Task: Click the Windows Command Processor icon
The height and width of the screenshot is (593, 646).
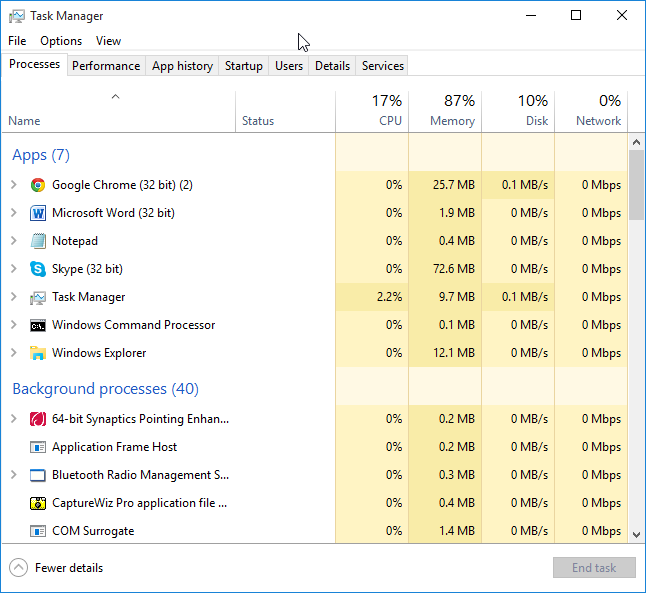Action: pos(37,326)
